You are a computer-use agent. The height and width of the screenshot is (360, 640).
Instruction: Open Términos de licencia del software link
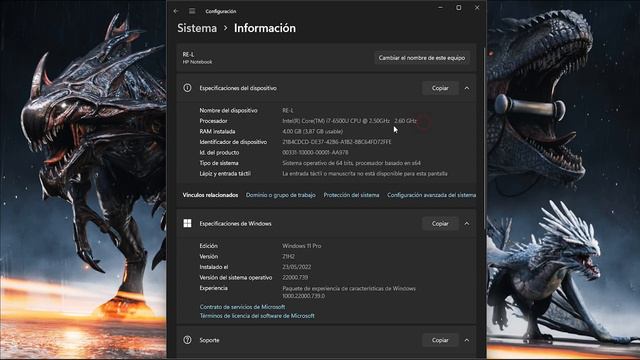257,316
